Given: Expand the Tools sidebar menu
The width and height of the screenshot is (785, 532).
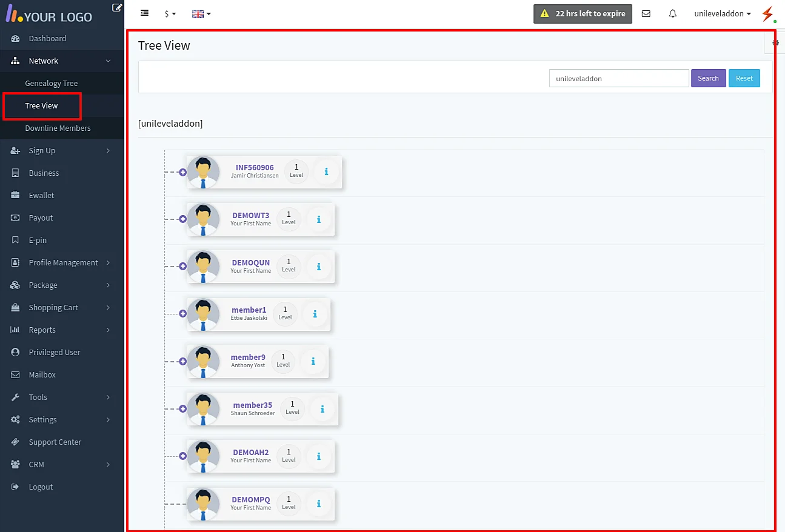Looking at the screenshot, I should pos(62,397).
